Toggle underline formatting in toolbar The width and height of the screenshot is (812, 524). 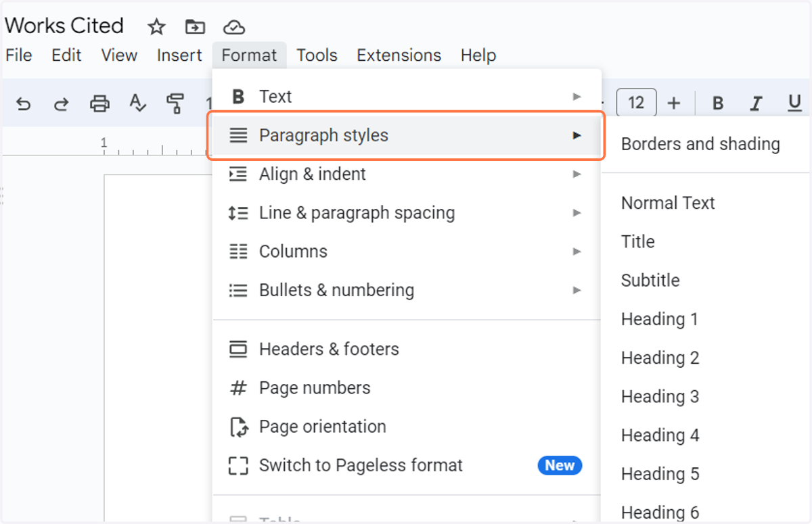(794, 103)
